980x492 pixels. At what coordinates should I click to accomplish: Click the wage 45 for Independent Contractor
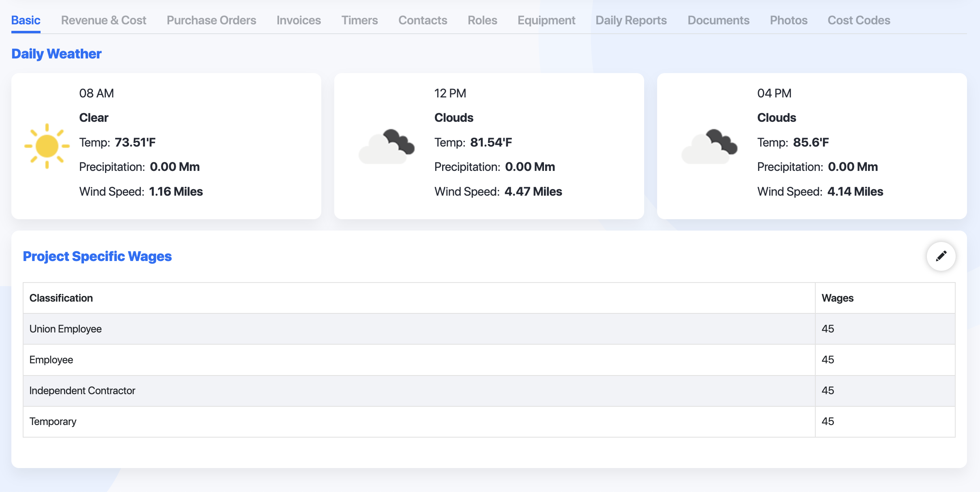click(x=828, y=391)
